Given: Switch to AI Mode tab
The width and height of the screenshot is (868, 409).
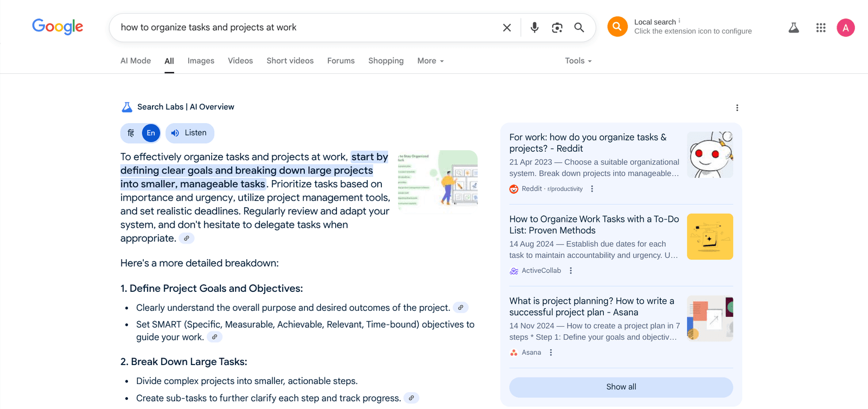Looking at the screenshot, I should pyautogui.click(x=136, y=61).
